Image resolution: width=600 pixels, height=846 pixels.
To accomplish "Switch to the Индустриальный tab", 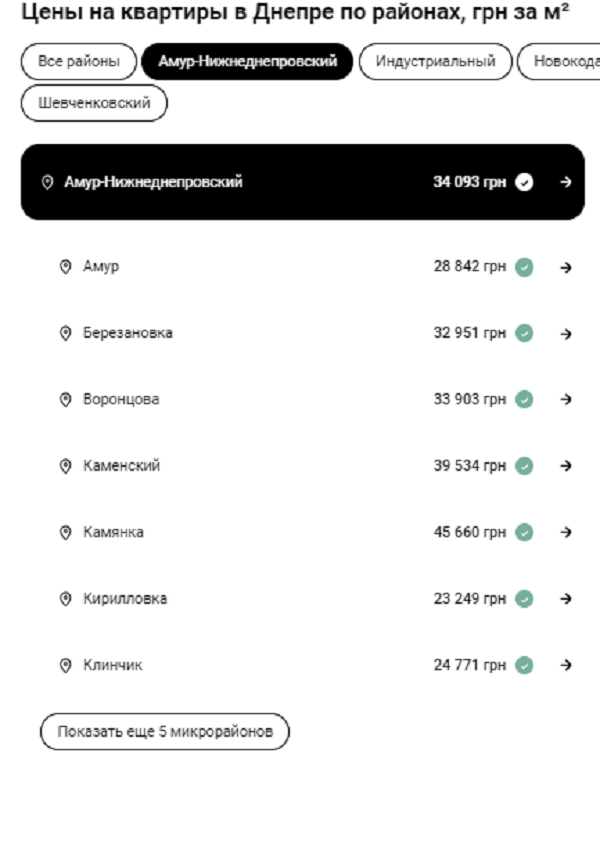I will [435, 62].
